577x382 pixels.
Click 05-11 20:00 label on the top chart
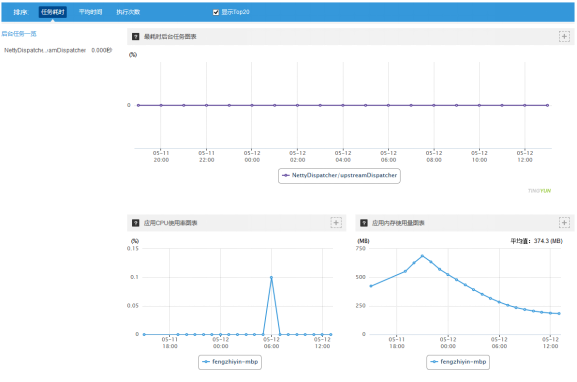pyautogui.click(x=161, y=156)
